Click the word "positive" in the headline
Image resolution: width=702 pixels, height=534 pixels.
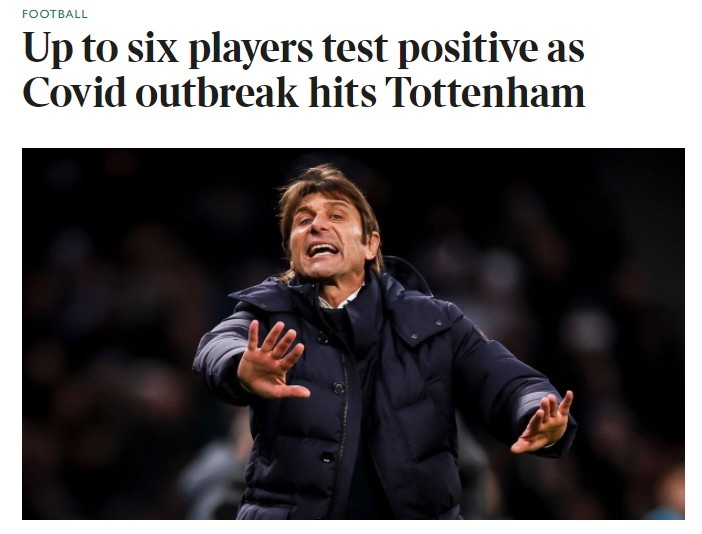click(x=468, y=48)
